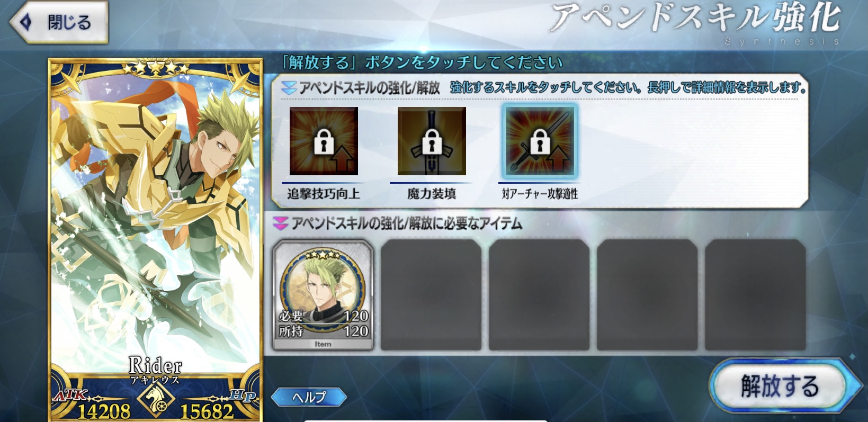This screenshot has height=422, width=868.
Task: Go back with the 閉じる button
Action: (x=59, y=22)
